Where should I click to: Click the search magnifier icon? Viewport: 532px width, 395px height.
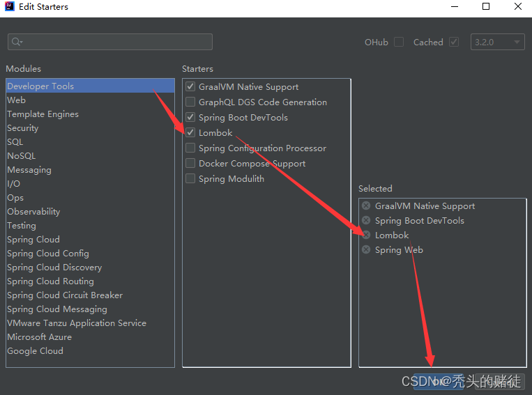[16, 42]
